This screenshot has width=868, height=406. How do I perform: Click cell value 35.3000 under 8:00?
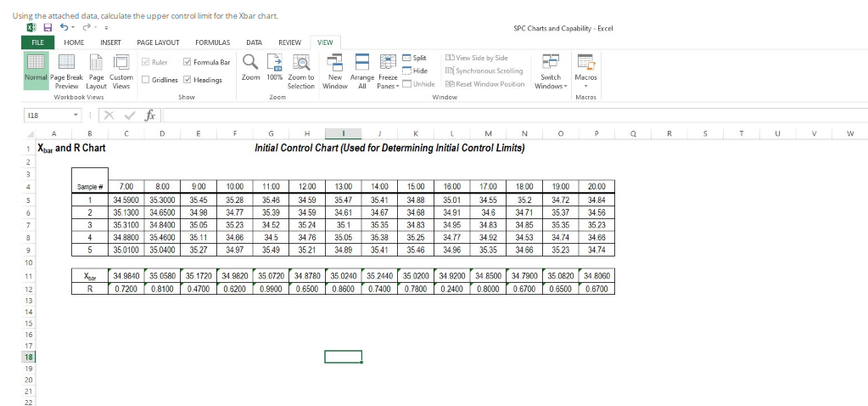coord(162,200)
